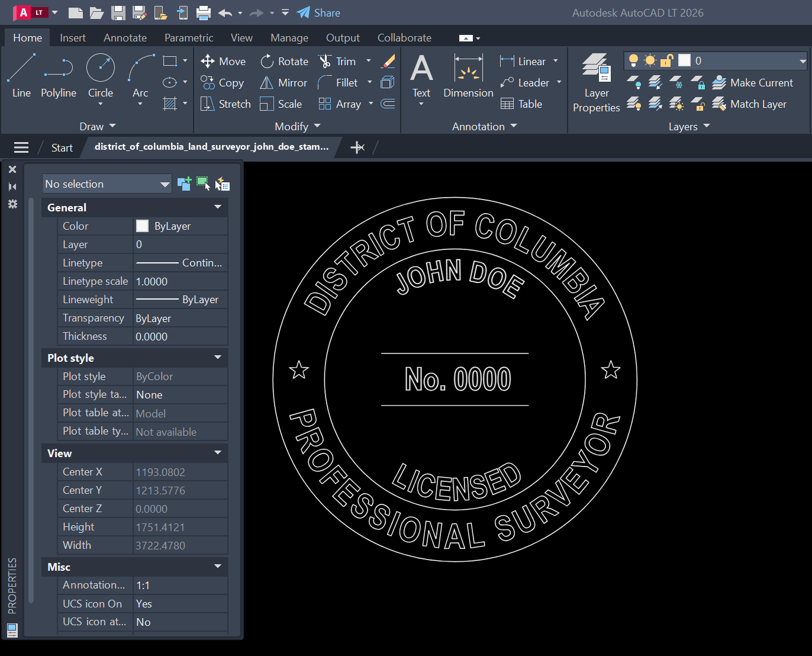This screenshot has width=812, height=656.
Task: Click the Mirror command
Action: pyautogui.click(x=283, y=82)
